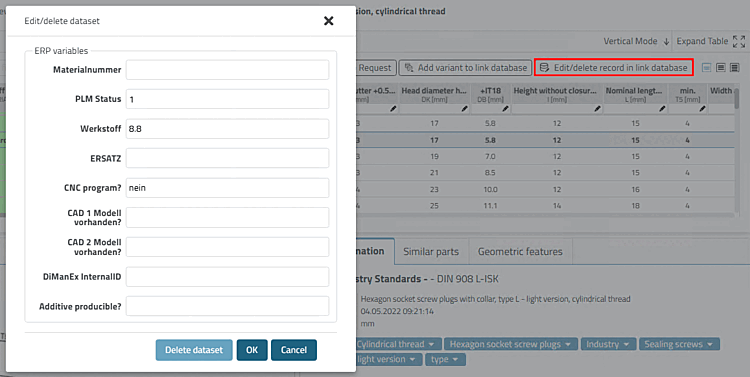Click the cell with value 10.0
Image resolution: width=750 pixels, height=377 pixels.
coord(490,189)
